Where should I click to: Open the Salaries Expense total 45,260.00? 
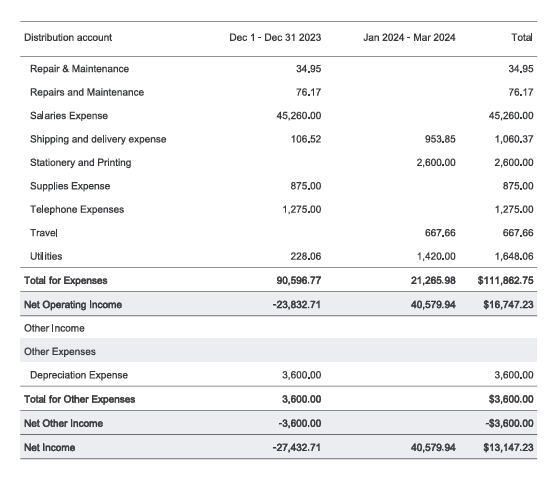tap(511, 116)
